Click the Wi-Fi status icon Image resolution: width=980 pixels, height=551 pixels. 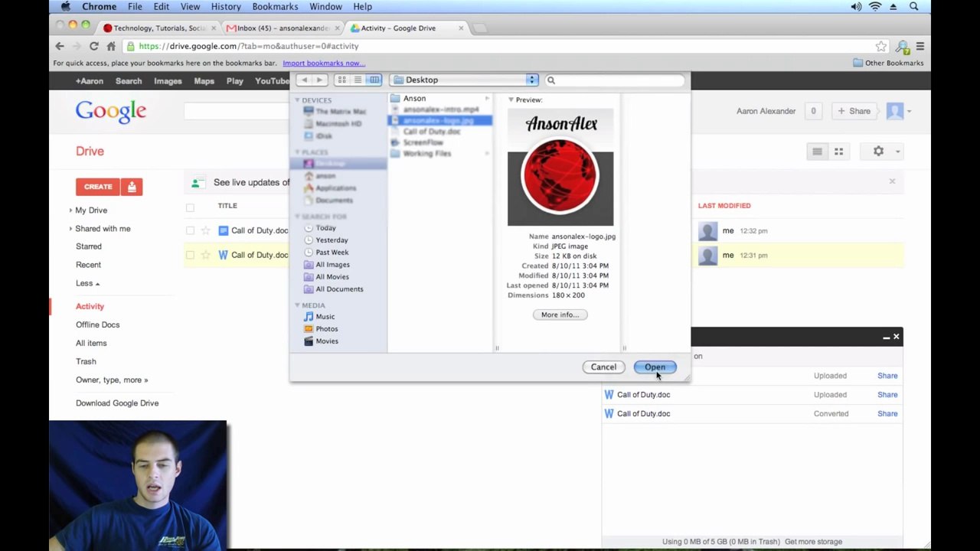point(875,7)
